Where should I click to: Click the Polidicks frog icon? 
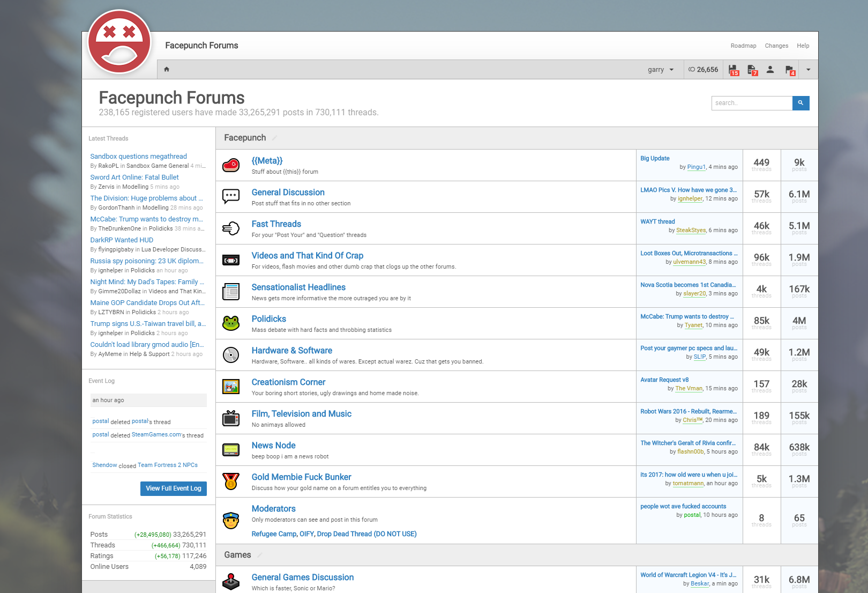(x=231, y=323)
